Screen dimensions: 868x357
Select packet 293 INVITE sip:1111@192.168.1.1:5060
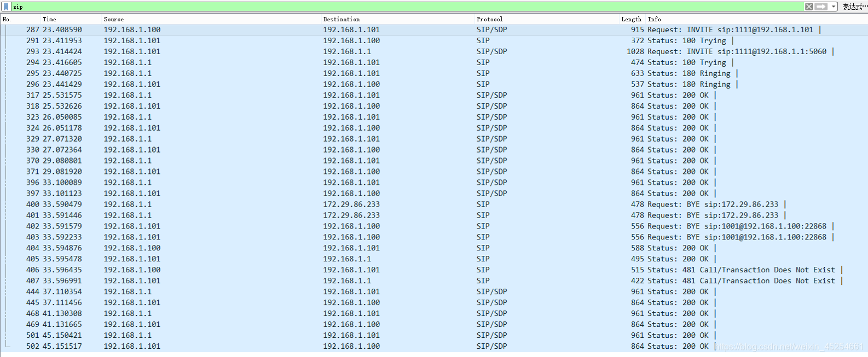point(434,51)
